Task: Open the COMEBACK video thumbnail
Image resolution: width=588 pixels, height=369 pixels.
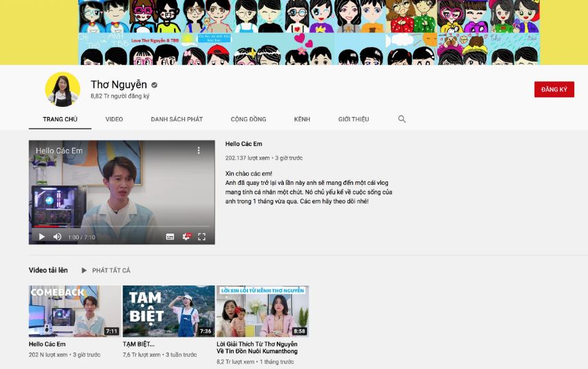Action: coord(75,311)
